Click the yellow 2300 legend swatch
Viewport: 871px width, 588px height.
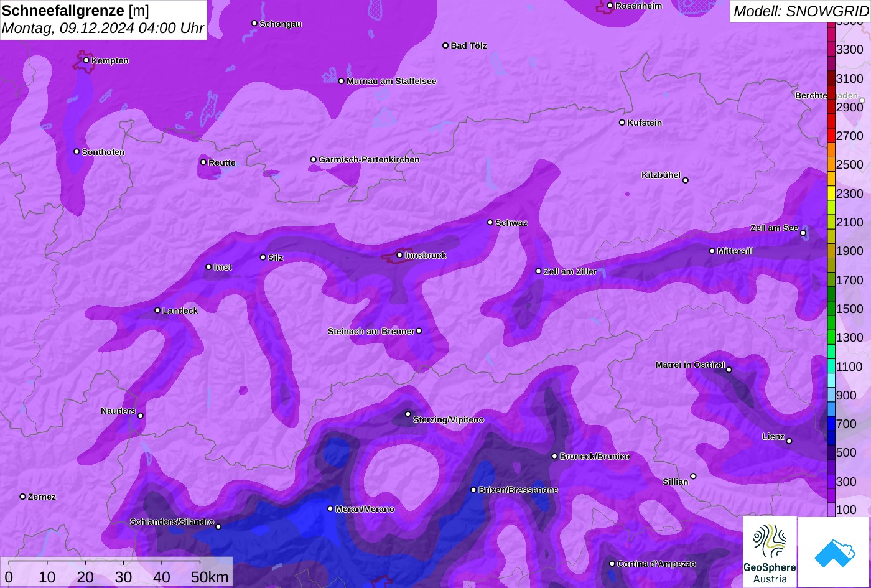pos(831,194)
